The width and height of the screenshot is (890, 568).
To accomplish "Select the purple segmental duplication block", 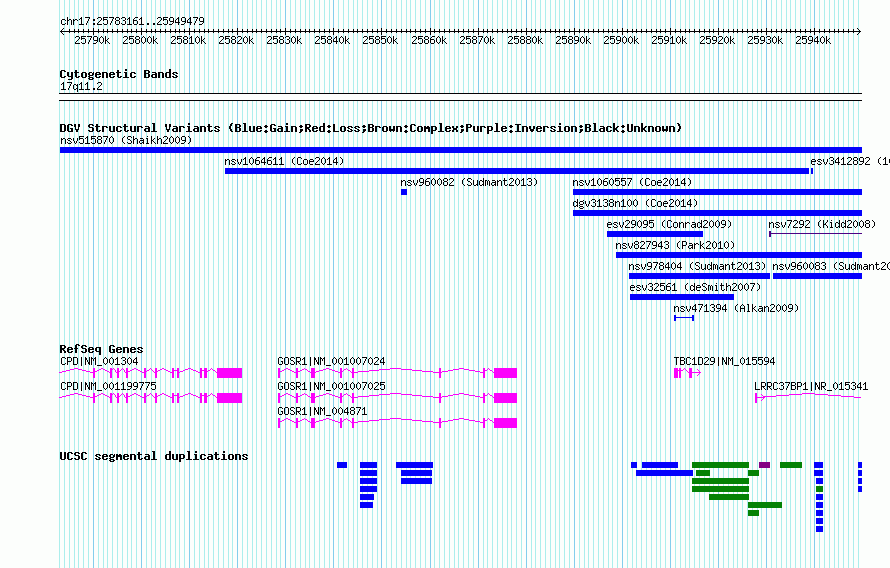I will click(x=765, y=465).
